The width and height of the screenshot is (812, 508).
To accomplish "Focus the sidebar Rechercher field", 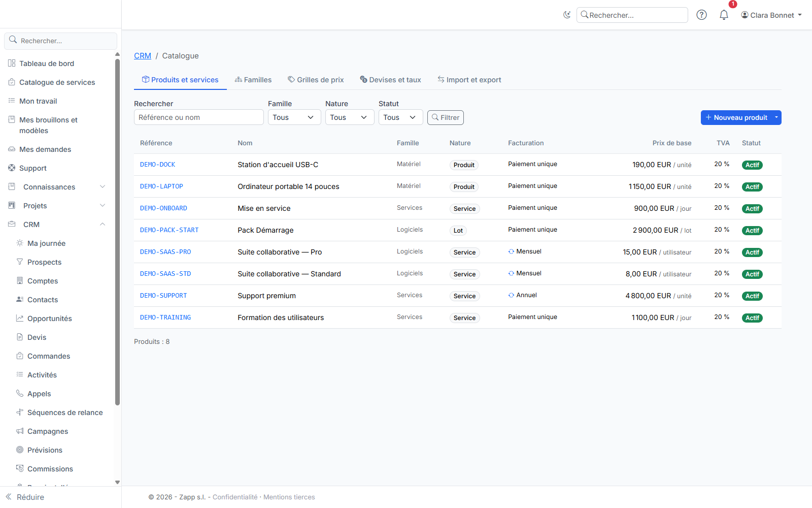I will pyautogui.click(x=61, y=41).
